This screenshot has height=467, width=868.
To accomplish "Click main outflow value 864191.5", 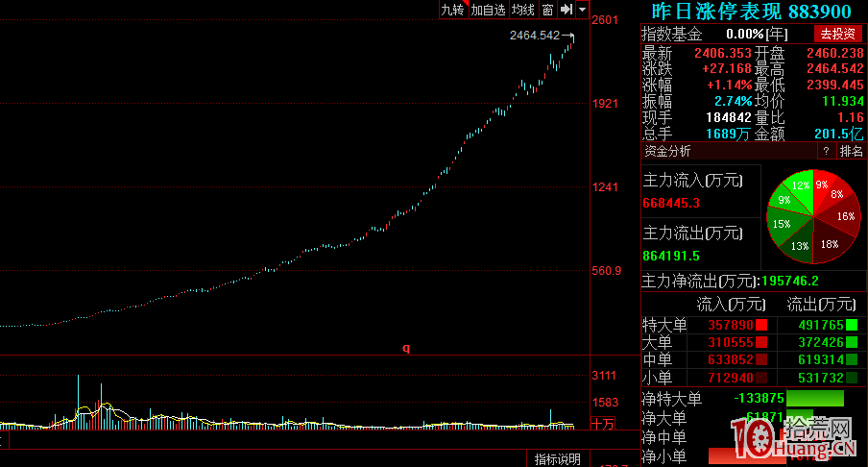I will 671,256.
